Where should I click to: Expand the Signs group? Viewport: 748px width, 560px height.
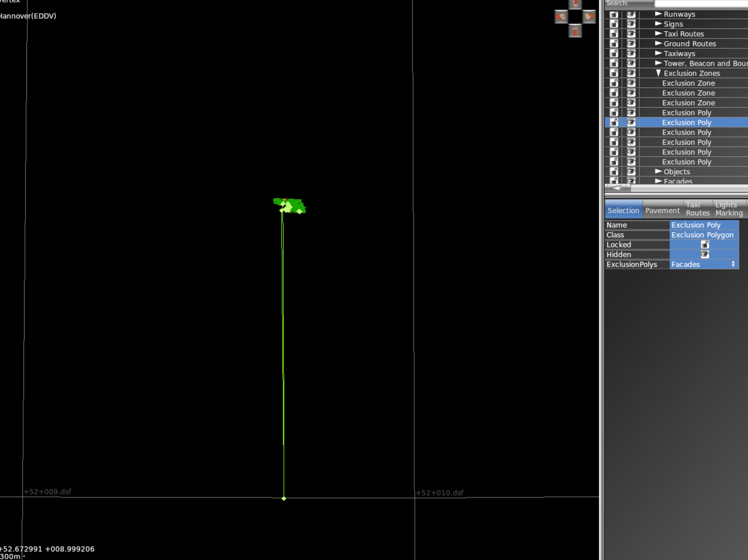[x=658, y=23]
